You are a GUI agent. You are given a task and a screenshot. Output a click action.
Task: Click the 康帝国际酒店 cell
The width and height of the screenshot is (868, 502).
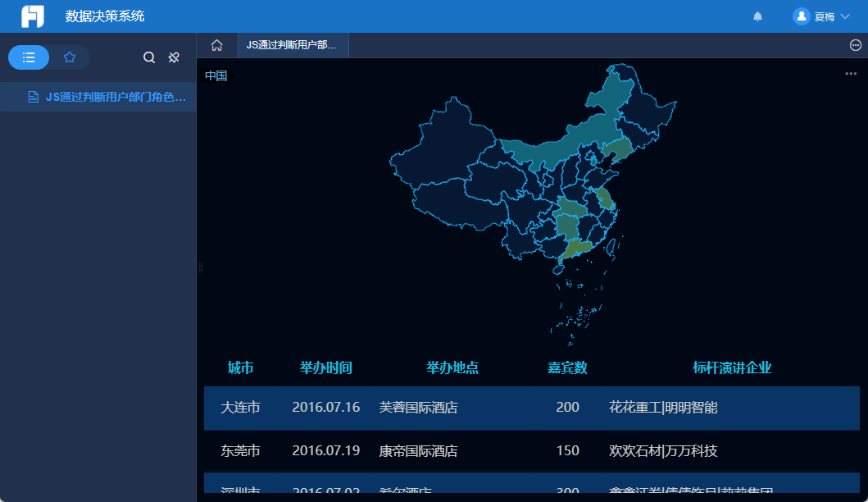click(x=418, y=450)
